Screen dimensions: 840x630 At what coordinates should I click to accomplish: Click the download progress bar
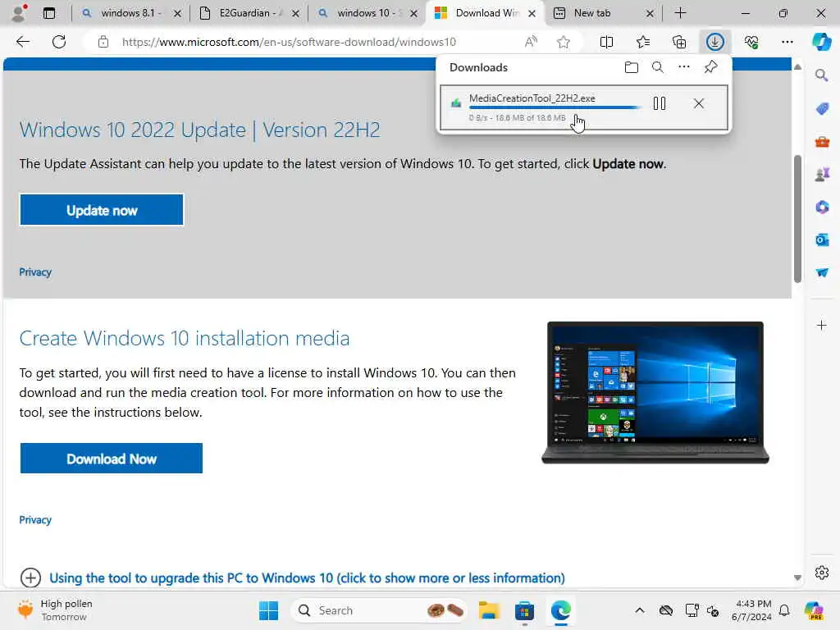point(554,107)
